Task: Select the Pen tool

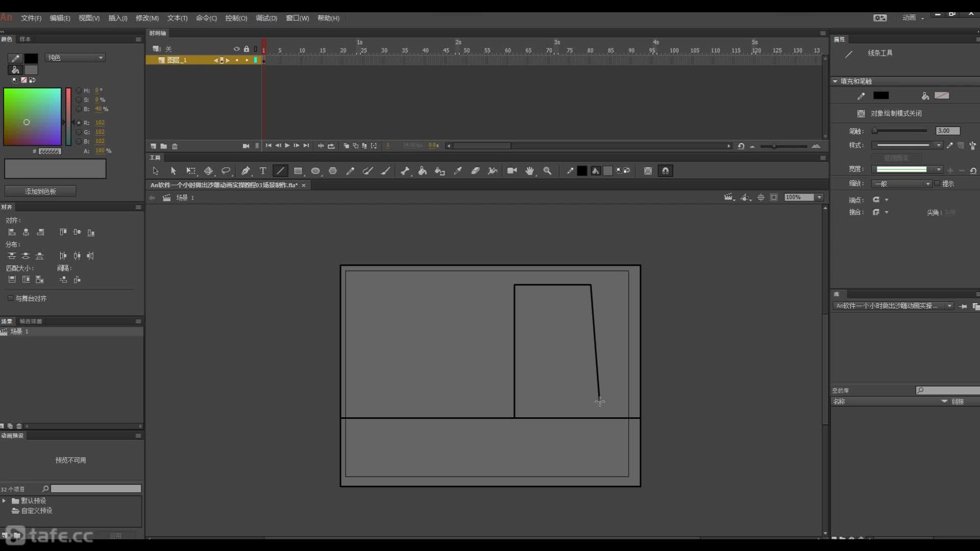Action: pyautogui.click(x=246, y=171)
